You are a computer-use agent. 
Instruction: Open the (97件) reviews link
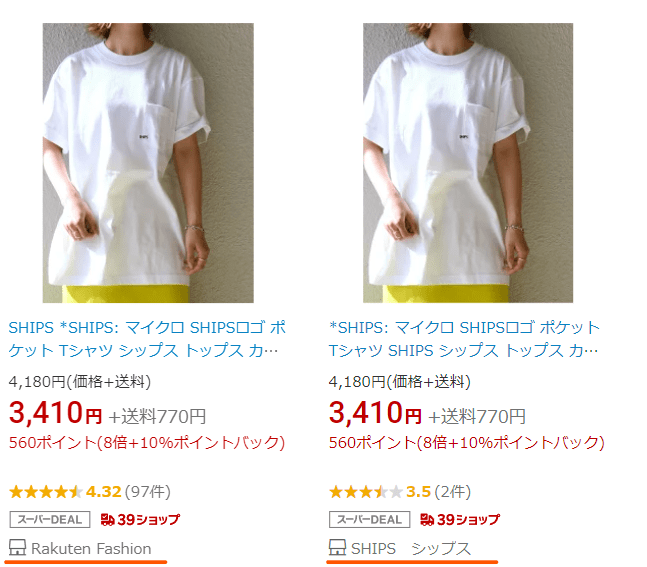(148, 492)
